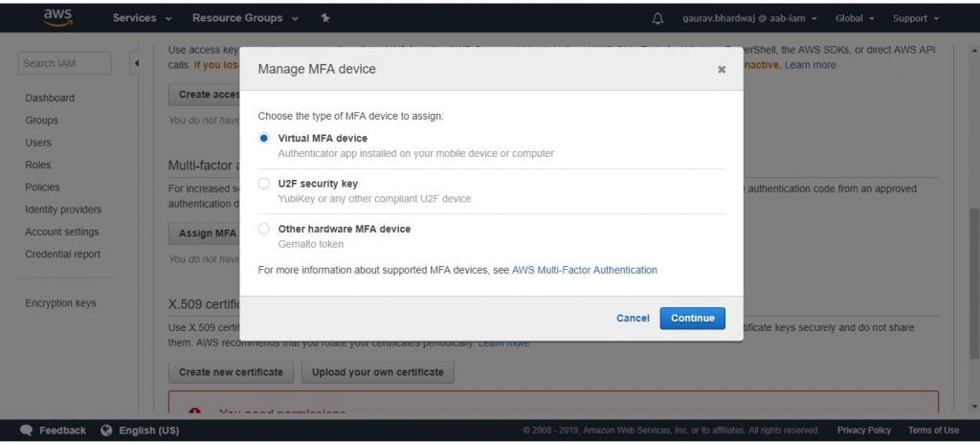
Task: Open notifications bell icon
Action: [657, 19]
